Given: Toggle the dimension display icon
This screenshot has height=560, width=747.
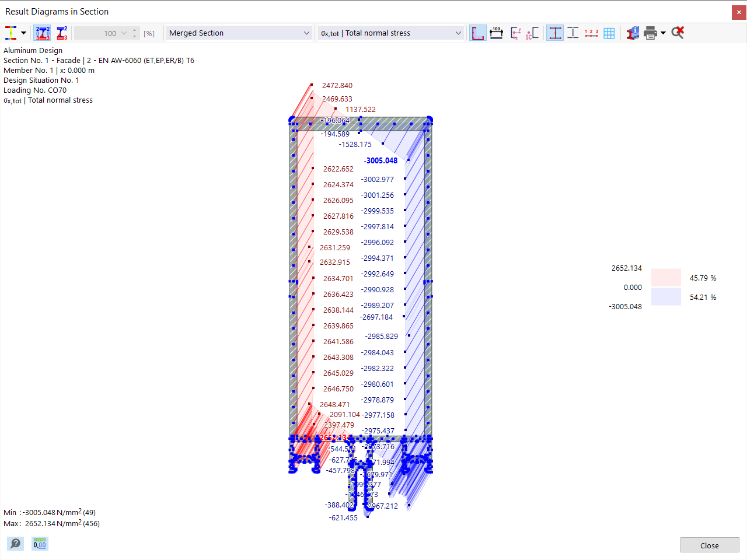Looking at the screenshot, I should 497,33.
